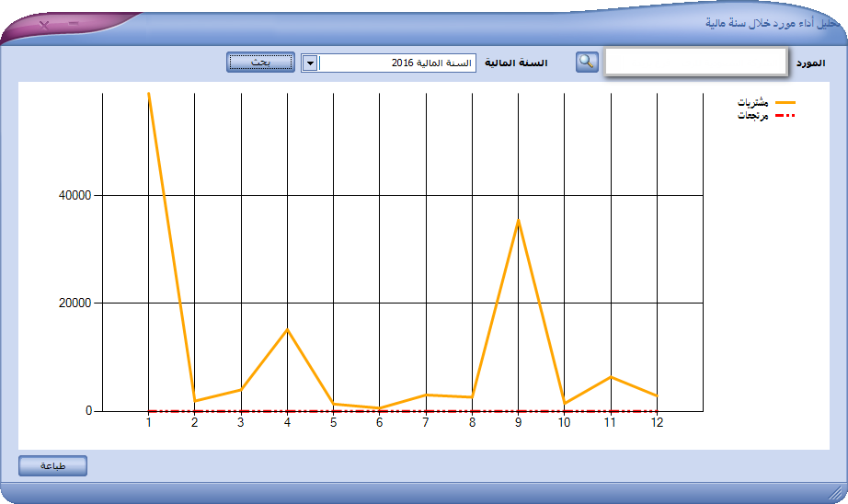This screenshot has height=504, width=848.
Task: Click the print (طباعة) button
Action: (53, 465)
